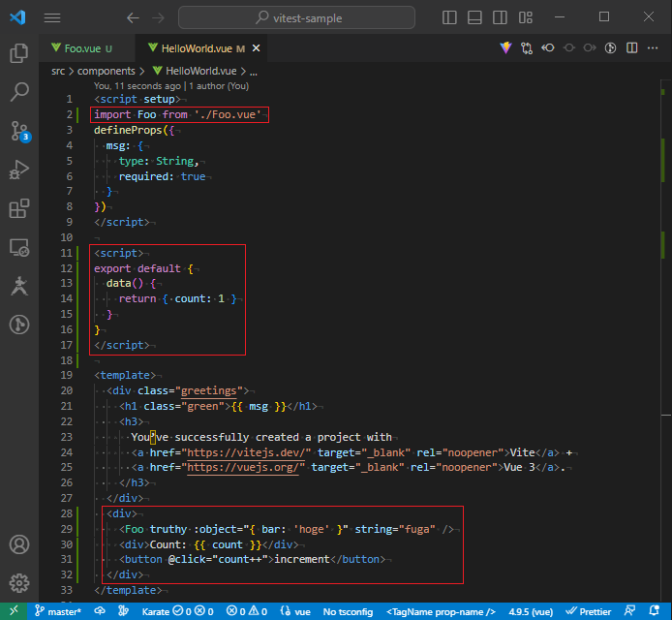Screen dimensions: 672x620
Task: Open the Accounts menu in the activity bar
Action: pos(18,544)
